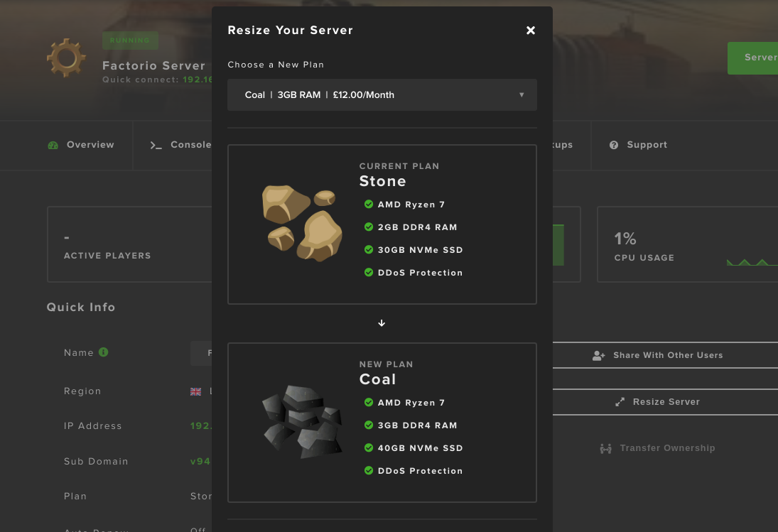Screen dimensions: 778x532
Task: Click the green check beside 30GB NVMe SSD
Action: 369,249
